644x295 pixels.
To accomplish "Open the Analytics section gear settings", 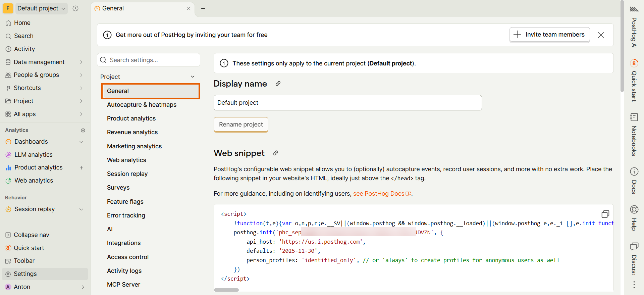I will (x=83, y=130).
